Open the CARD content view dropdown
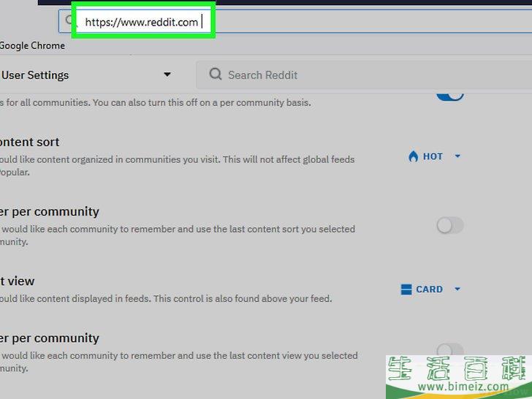This screenshot has height=399, width=532. click(430, 289)
